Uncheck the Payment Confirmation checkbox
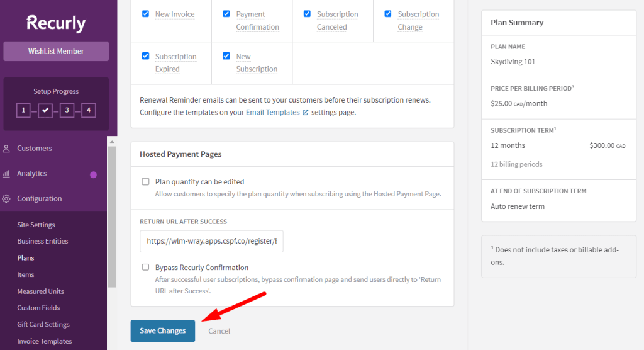Viewport: 644px width, 350px height. tap(226, 14)
